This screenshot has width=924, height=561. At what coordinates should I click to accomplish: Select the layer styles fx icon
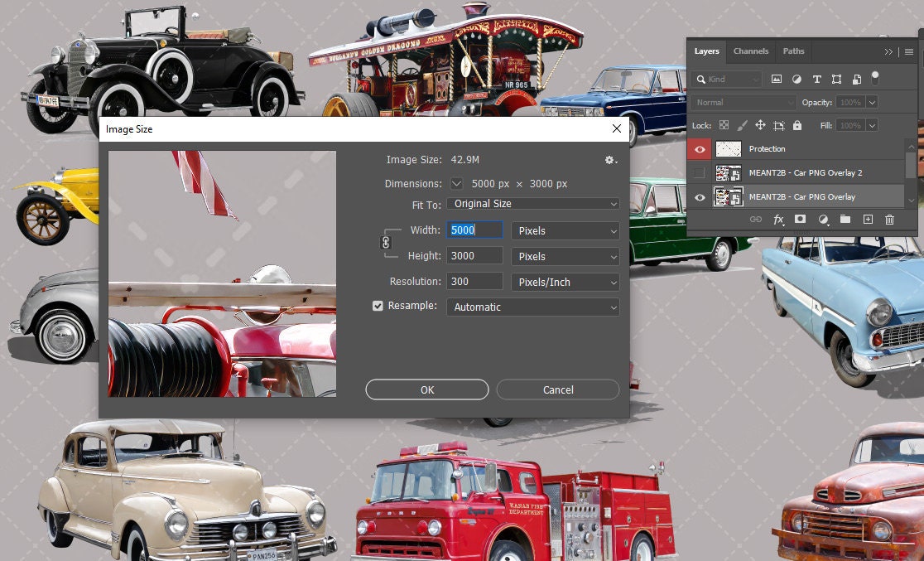click(777, 219)
